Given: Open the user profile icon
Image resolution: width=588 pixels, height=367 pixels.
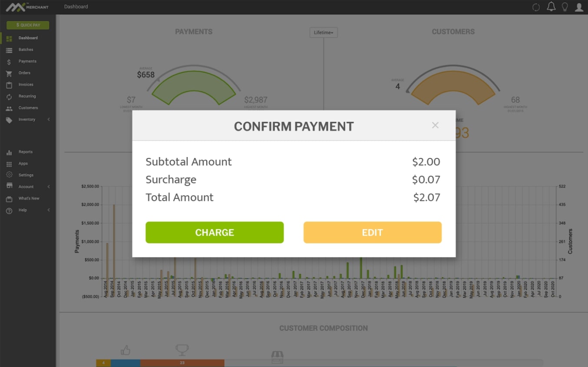Looking at the screenshot, I should [x=579, y=7].
